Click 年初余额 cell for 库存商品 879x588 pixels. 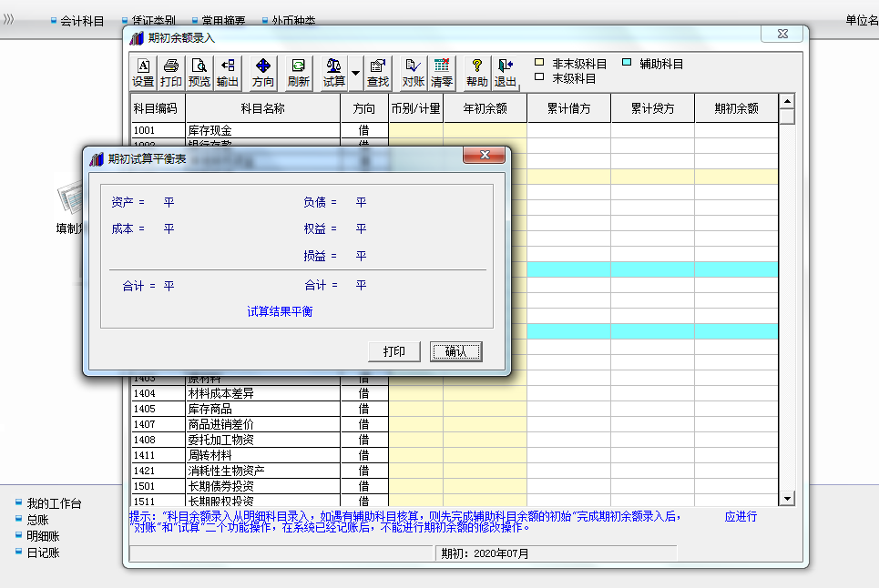[485, 409]
